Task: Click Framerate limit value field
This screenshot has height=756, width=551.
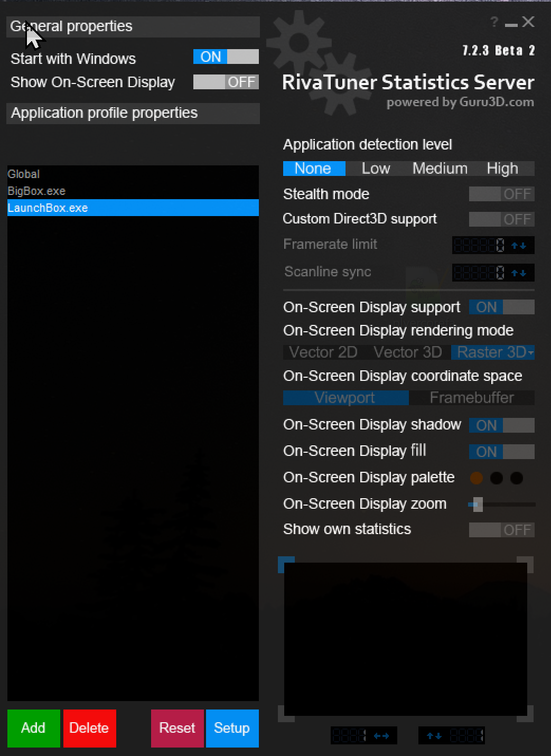Action: (x=480, y=245)
